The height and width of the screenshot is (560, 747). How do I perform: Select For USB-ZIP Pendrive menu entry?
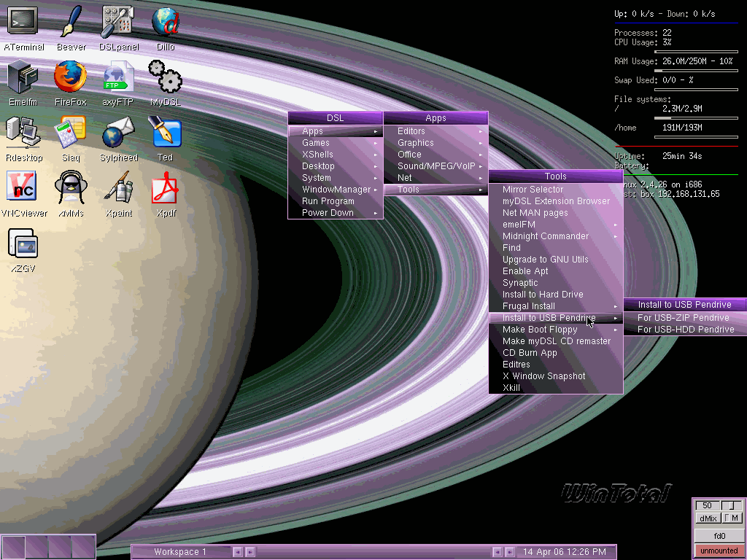point(683,318)
